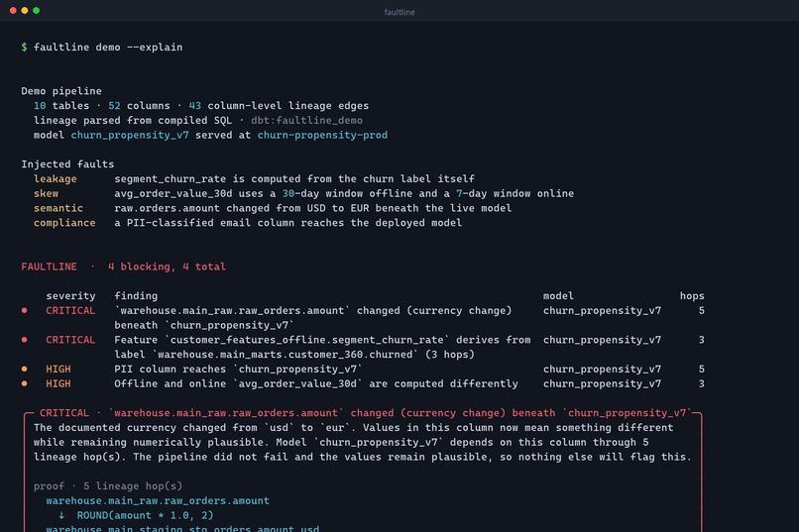The width and height of the screenshot is (799, 532).
Task: Click the red 'FAULTLINE' summary label
Action: (49, 266)
